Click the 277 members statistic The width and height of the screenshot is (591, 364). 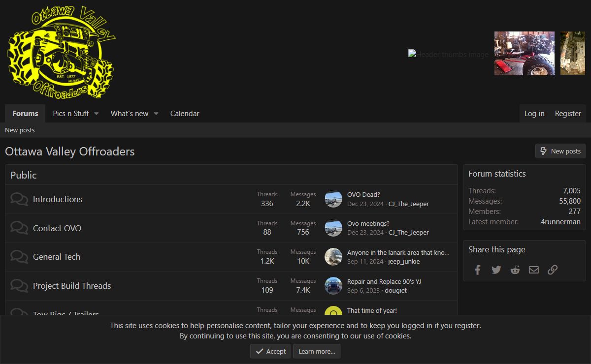coord(575,212)
